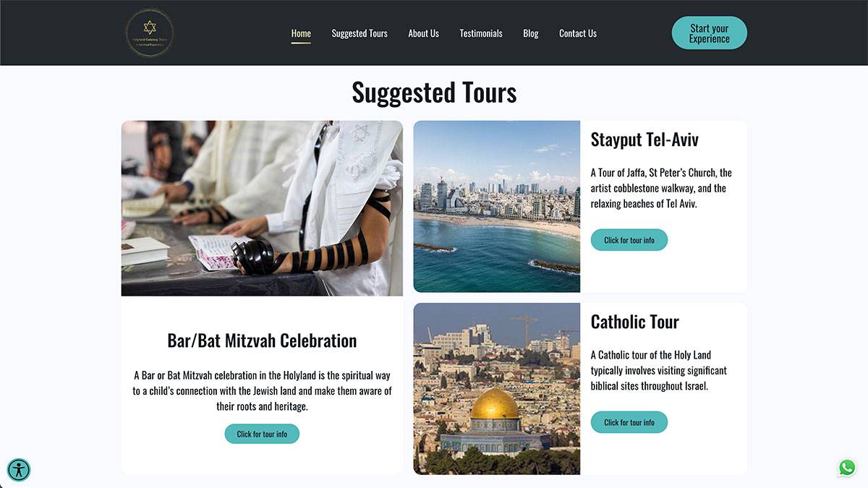This screenshot has height=488, width=868.
Task: Open the Bar Mitzvah tefillin photo
Action: click(262, 208)
